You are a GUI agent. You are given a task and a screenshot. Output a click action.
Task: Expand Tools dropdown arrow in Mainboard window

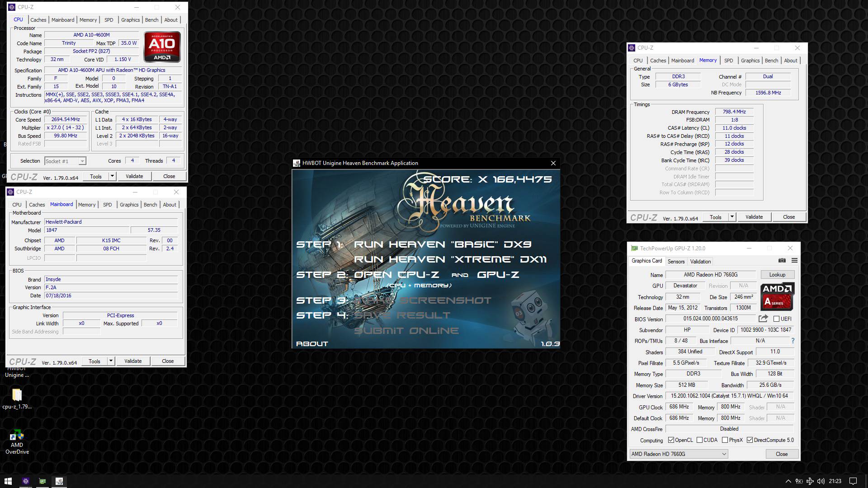[111, 361]
